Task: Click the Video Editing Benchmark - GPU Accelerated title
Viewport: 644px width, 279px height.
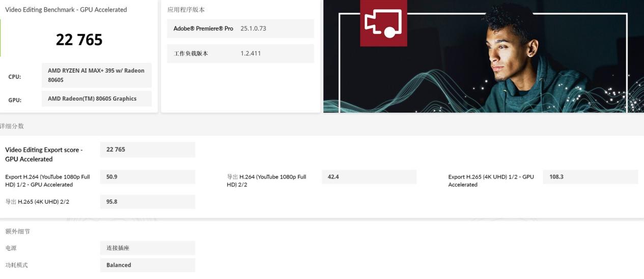Action: [x=66, y=10]
